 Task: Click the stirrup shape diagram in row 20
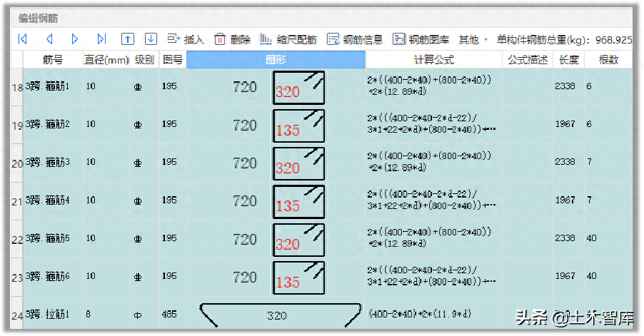pyautogui.click(x=298, y=163)
